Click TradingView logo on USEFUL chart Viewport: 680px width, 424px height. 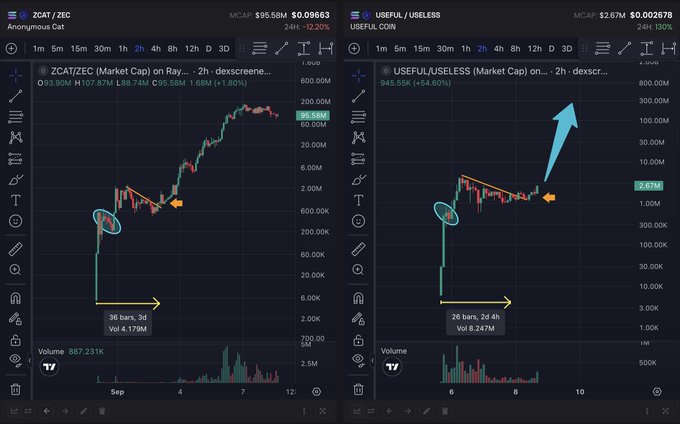pos(392,367)
